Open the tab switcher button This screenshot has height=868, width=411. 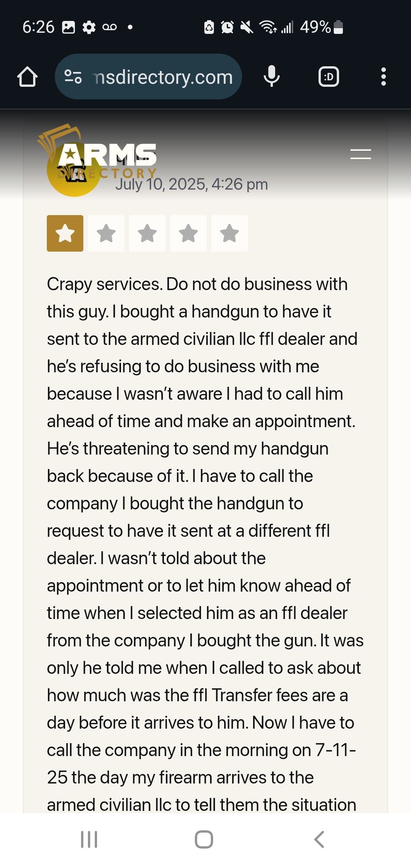click(328, 77)
